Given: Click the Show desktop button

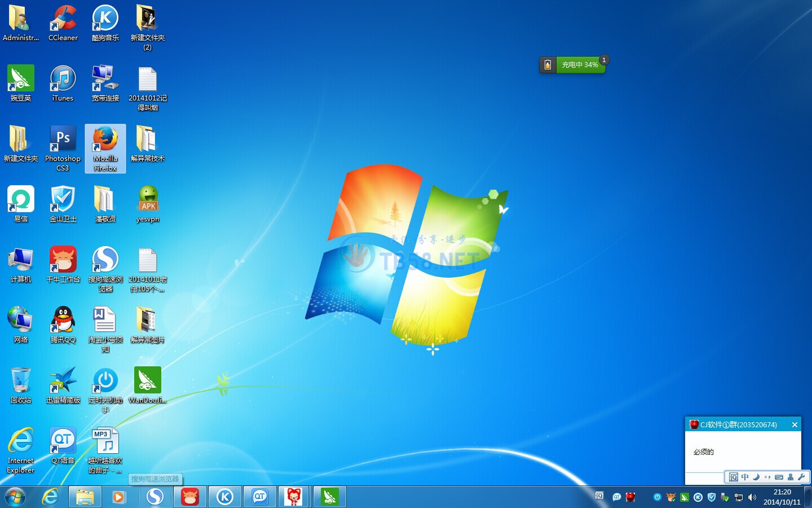Looking at the screenshot, I should (x=808, y=497).
